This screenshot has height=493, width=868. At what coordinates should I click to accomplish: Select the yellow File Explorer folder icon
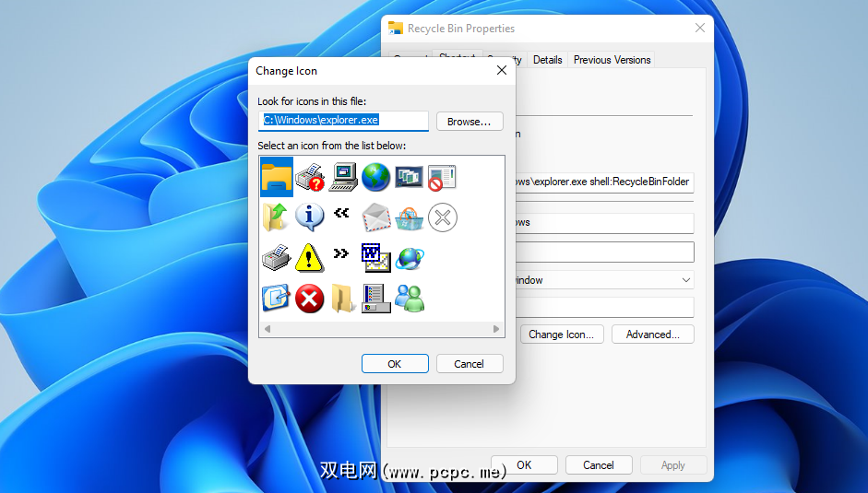[276, 177]
